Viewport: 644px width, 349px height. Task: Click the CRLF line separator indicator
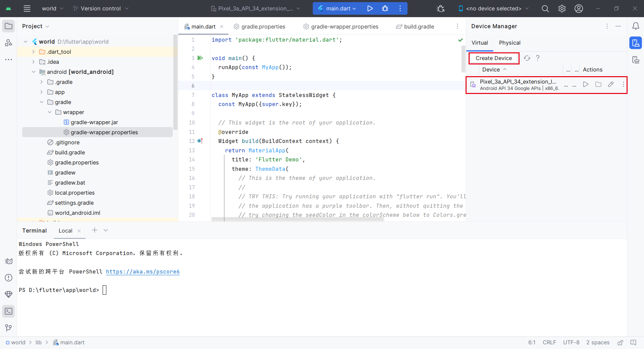549,342
